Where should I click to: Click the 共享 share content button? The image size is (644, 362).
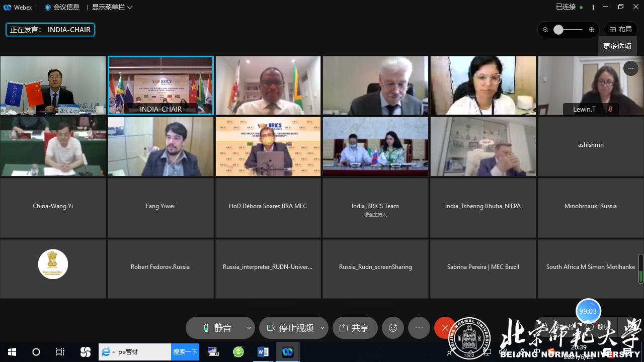[x=355, y=328]
